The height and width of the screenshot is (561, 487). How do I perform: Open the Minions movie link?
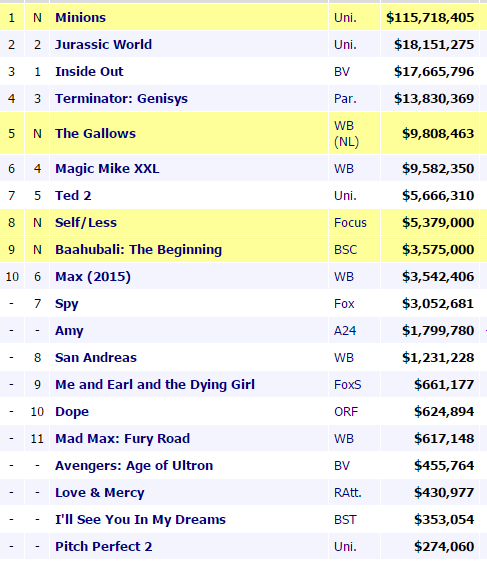coord(81,18)
